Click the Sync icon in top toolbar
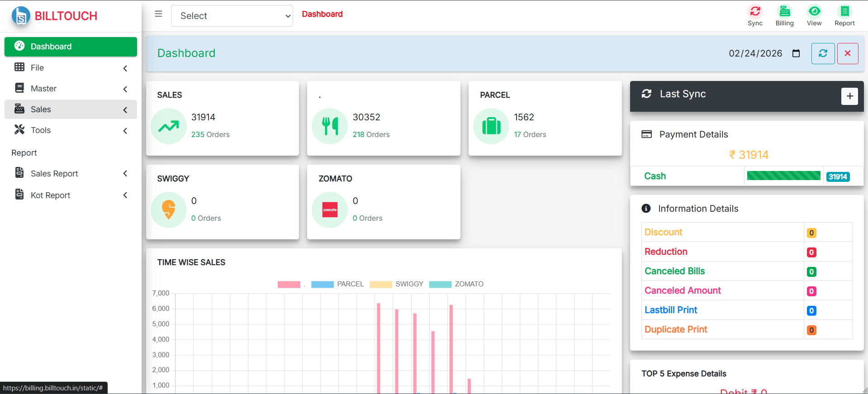This screenshot has width=868, height=394. pyautogui.click(x=755, y=12)
